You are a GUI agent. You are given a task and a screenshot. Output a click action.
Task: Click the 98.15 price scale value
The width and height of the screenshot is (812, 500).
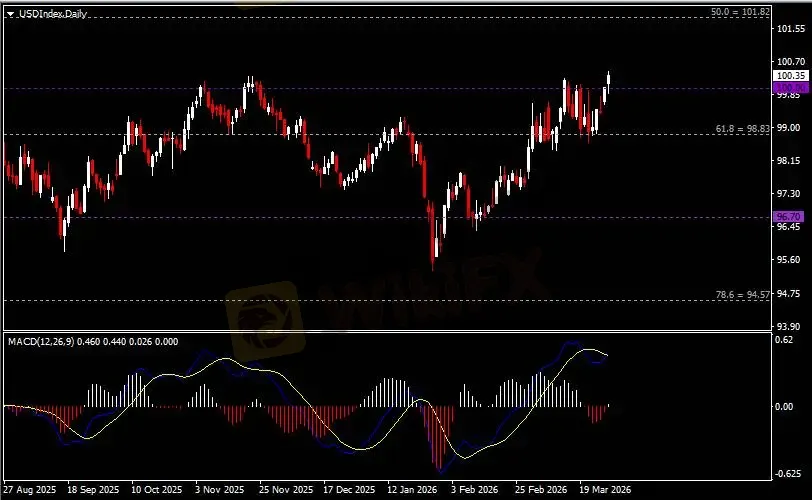tap(789, 160)
